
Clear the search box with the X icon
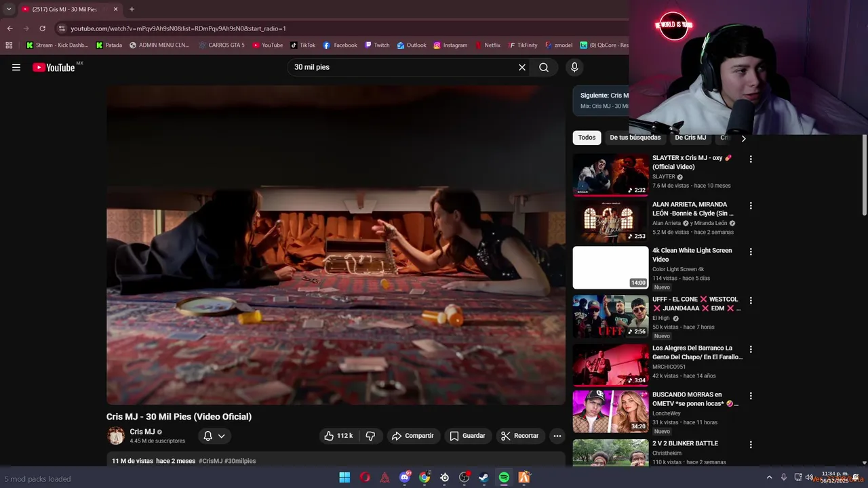click(522, 67)
